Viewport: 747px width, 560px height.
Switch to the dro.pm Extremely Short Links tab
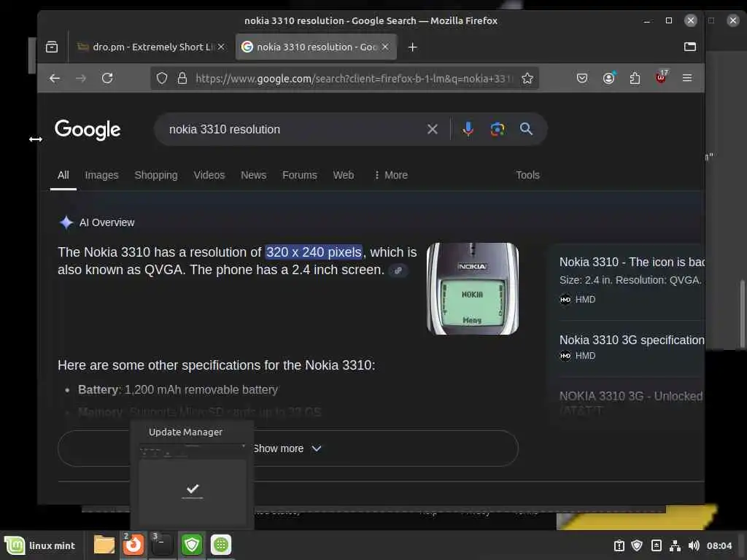(x=152, y=47)
